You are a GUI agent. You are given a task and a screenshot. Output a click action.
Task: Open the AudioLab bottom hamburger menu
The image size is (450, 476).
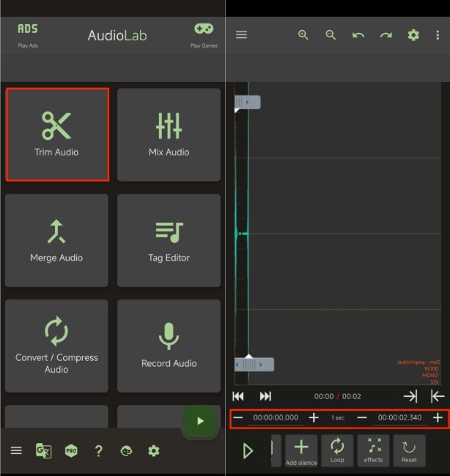pyautogui.click(x=16, y=450)
